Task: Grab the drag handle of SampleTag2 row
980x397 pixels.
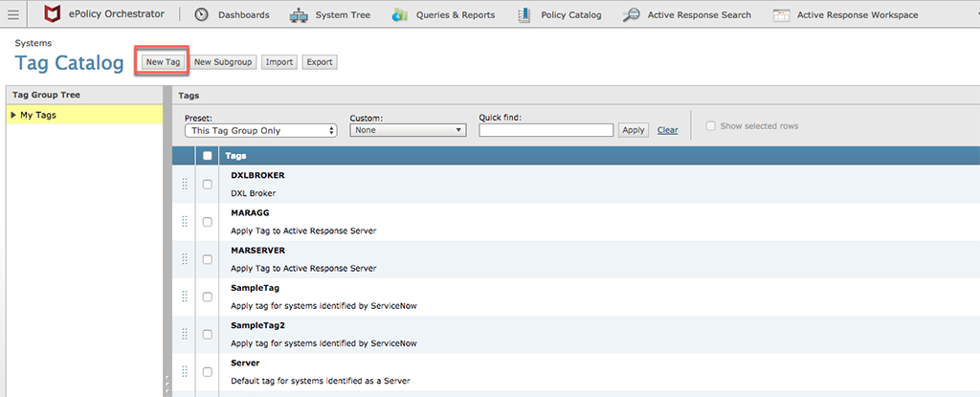Action: point(185,334)
